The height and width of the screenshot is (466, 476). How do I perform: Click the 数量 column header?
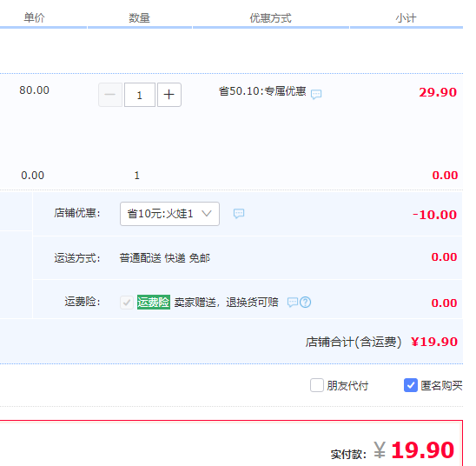(x=139, y=18)
